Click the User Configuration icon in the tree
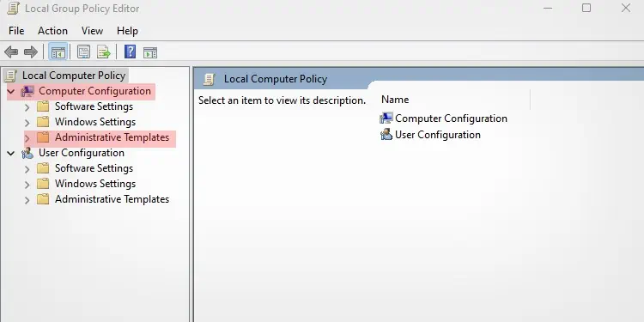This screenshot has height=322, width=644. coord(27,153)
